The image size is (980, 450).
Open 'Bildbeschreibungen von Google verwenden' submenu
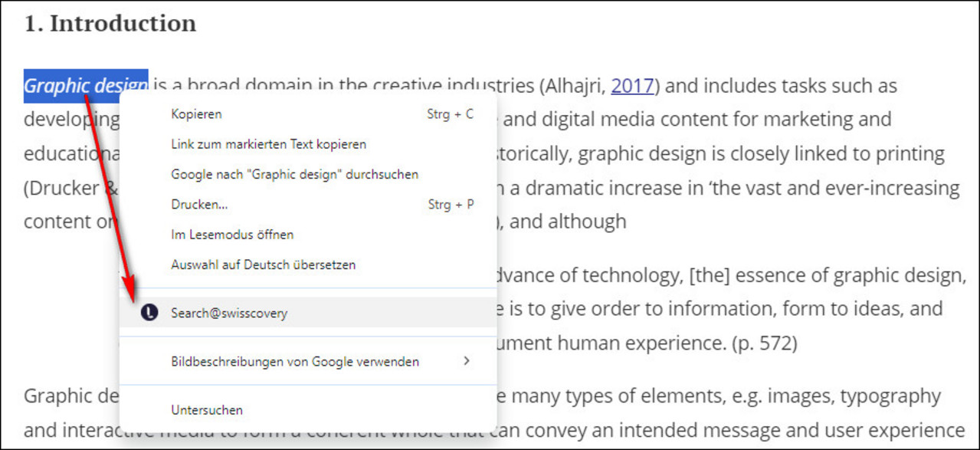click(x=294, y=361)
